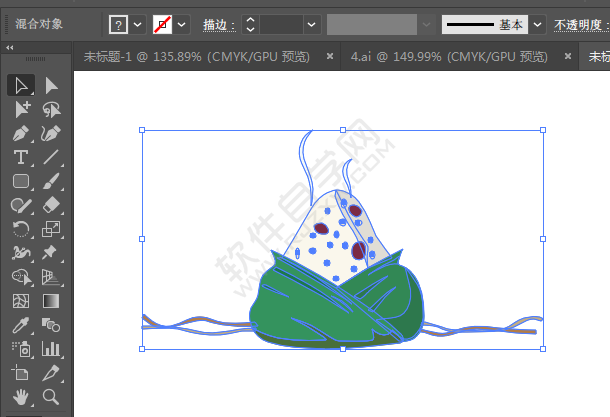Image resolution: width=610 pixels, height=417 pixels.
Task: Click the 描边 stroke panel link
Action: pyautogui.click(x=217, y=24)
